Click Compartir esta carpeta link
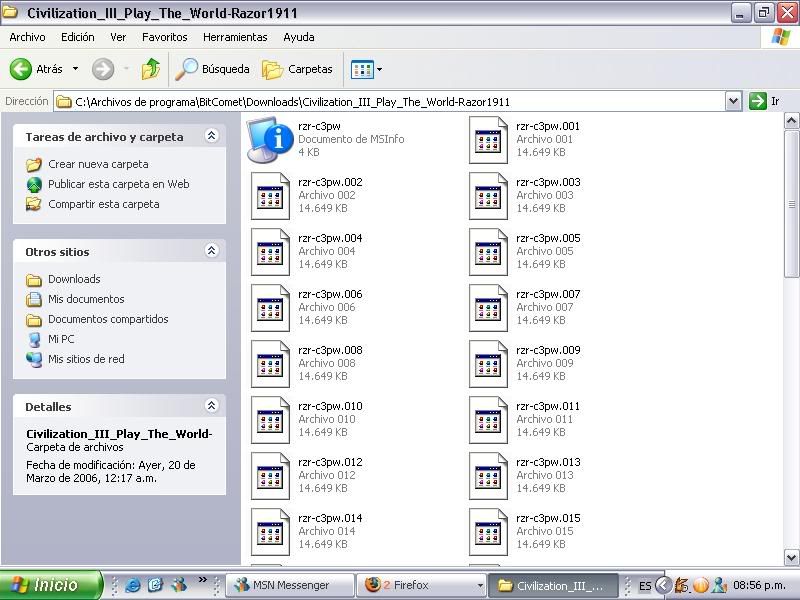The image size is (800, 600). point(104,204)
